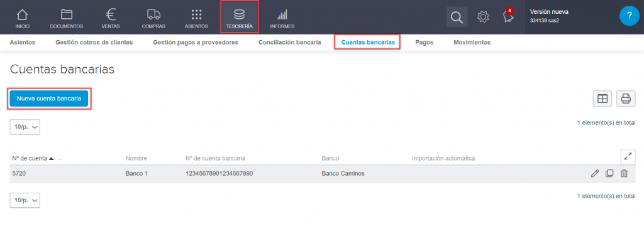Go to Conciliación bancaria tab
The image size is (644, 231).
click(x=289, y=42)
